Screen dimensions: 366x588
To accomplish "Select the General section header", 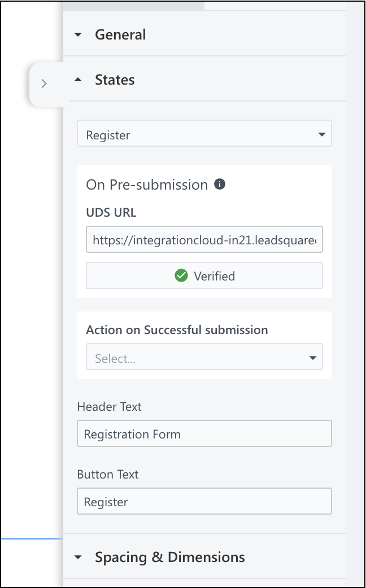I will [120, 34].
